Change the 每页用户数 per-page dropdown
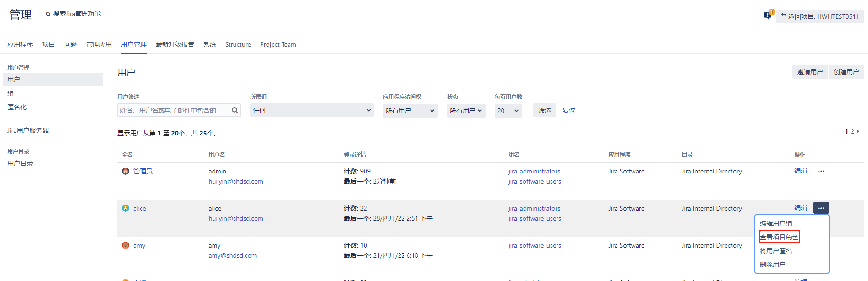Viewport: 868px width, 281px height. tap(508, 111)
